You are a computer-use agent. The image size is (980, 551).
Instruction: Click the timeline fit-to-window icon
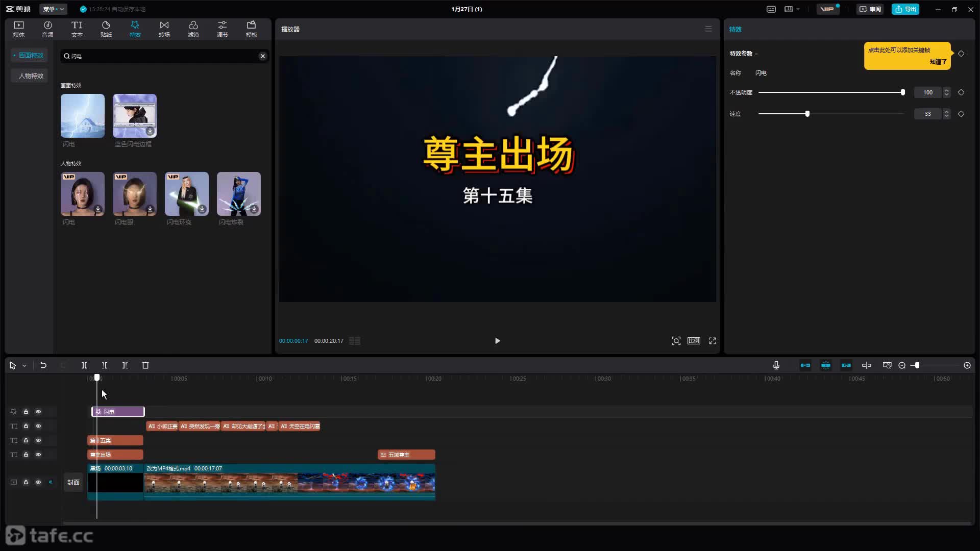point(887,365)
